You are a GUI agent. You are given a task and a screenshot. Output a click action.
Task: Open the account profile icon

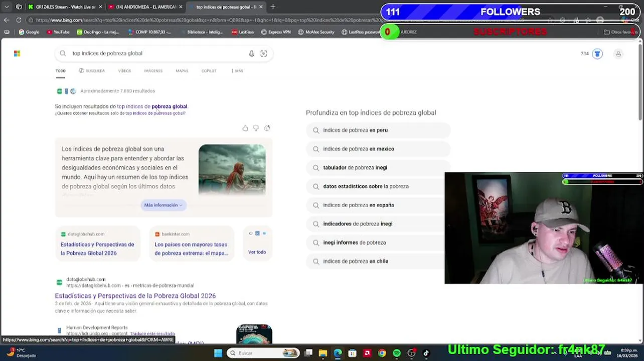click(x=618, y=54)
